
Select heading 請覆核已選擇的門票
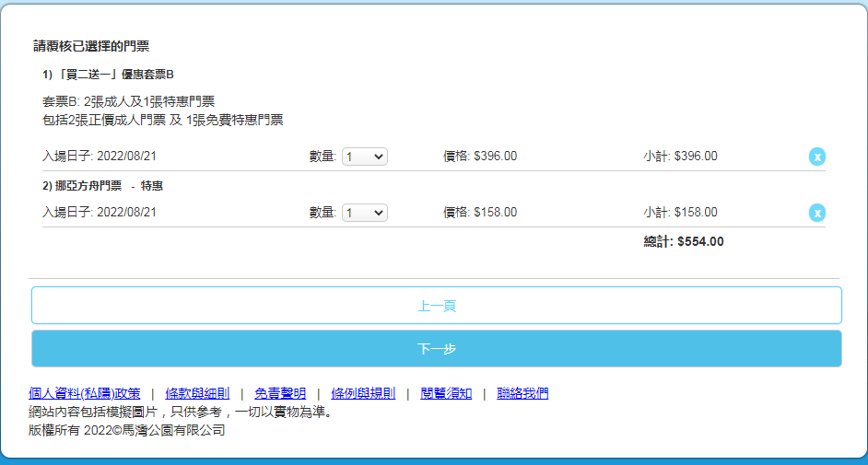(91, 46)
